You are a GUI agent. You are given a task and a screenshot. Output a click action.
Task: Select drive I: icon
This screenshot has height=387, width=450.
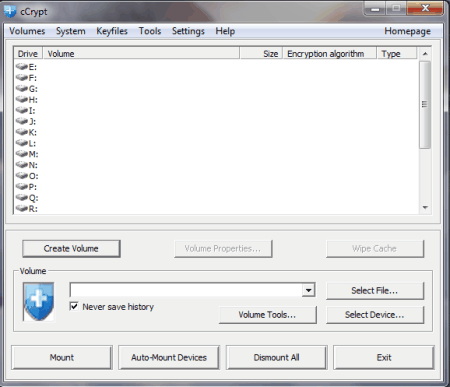[22, 110]
